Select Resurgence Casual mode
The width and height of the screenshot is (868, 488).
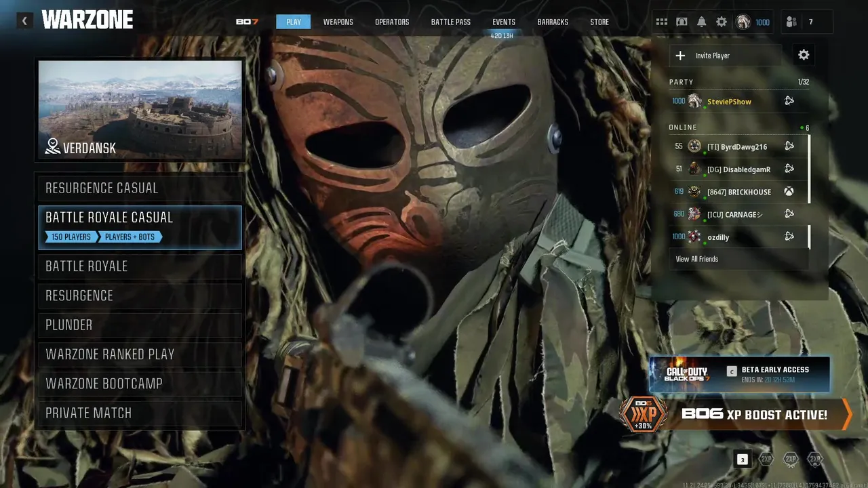[140, 188]
